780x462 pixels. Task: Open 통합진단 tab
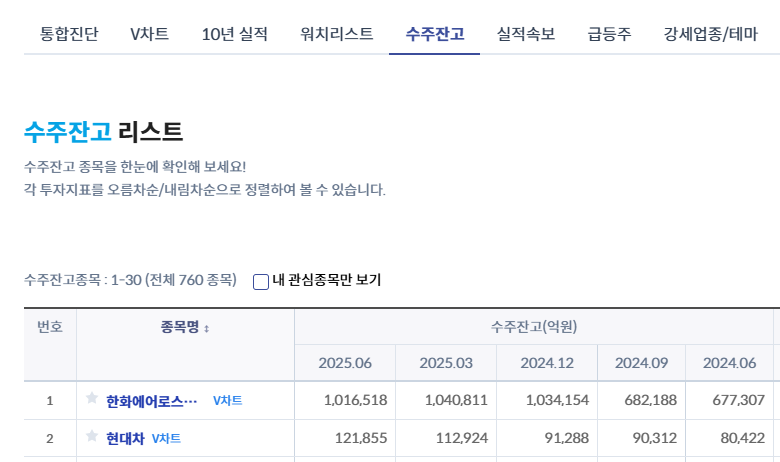[69, 34]
